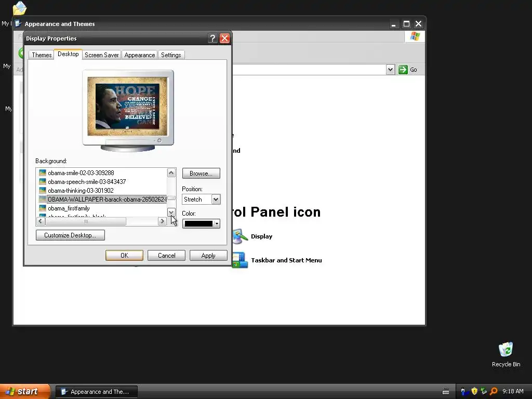Open the address bar dropdown arrow
Viewport: 532px width, 399px height.
[x=390, y=70]
